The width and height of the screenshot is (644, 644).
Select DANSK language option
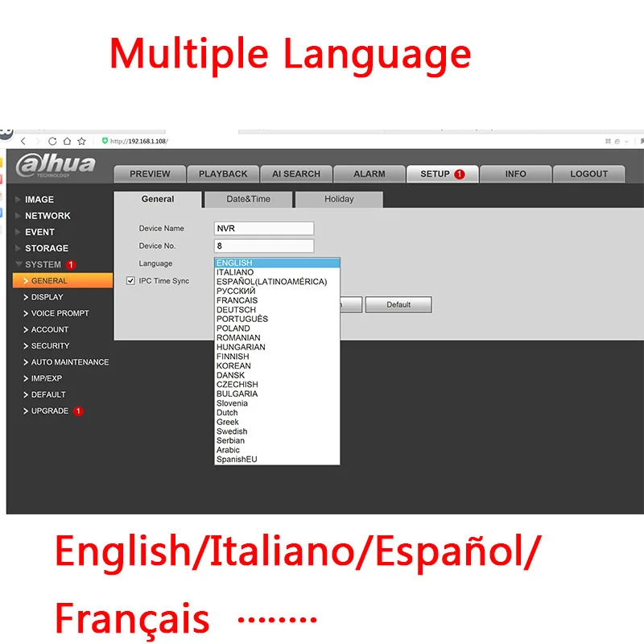(x=277, y=375)
